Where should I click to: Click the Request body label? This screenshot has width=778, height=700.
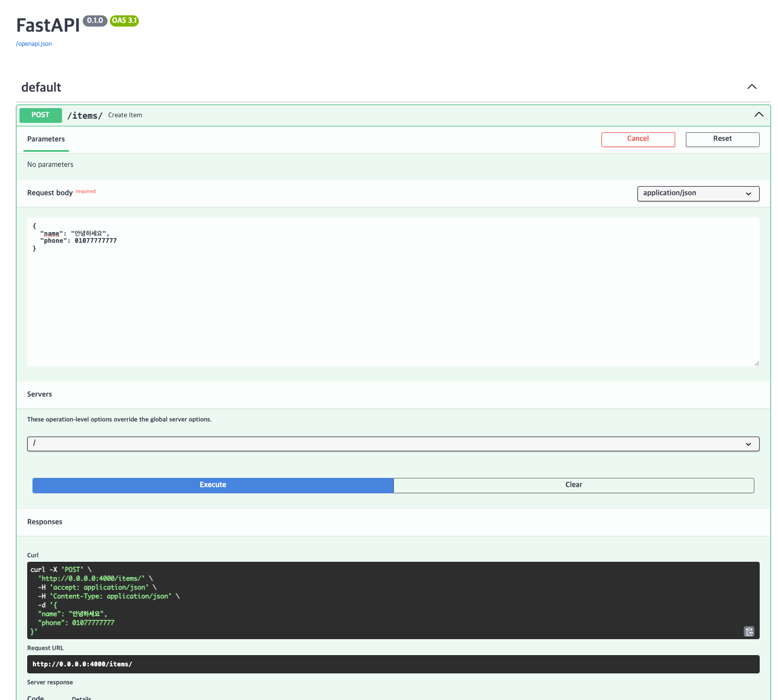tap(50, 193)
